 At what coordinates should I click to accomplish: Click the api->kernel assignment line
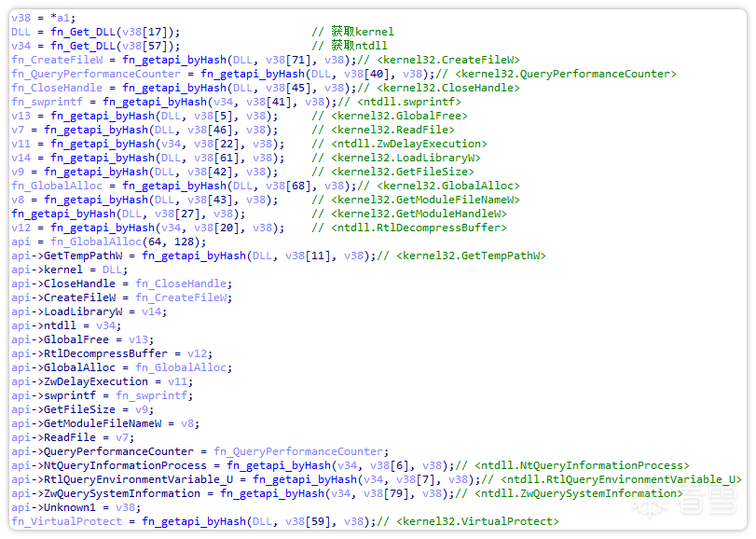[69, 269]
